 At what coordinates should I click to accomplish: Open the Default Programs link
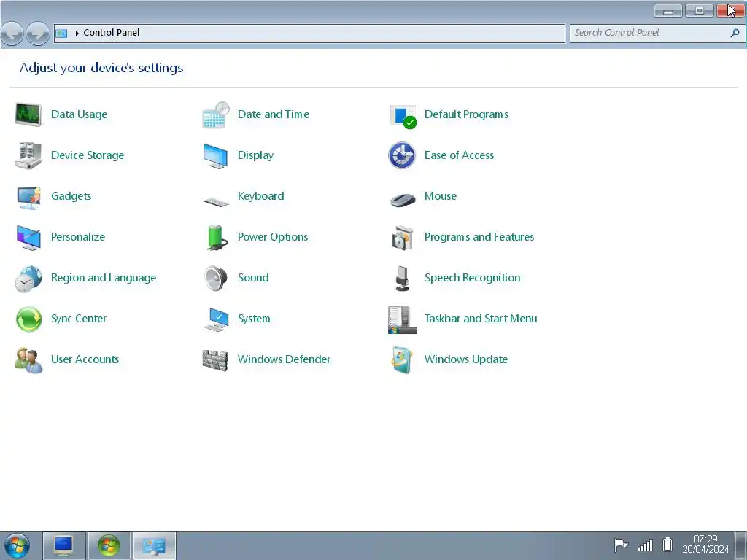466,114
